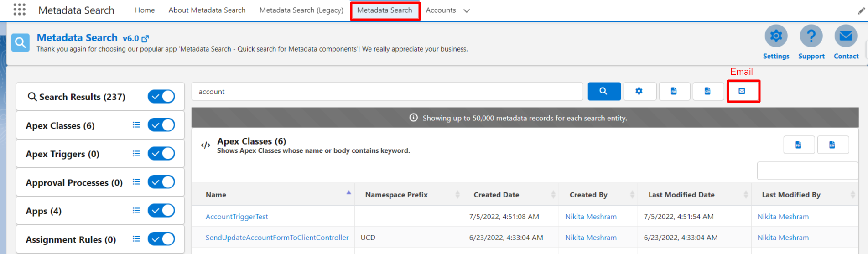This screenshot has height=254, width=868.
Task: Open search settings gear next to search button
Action: [x=639, y=91]
